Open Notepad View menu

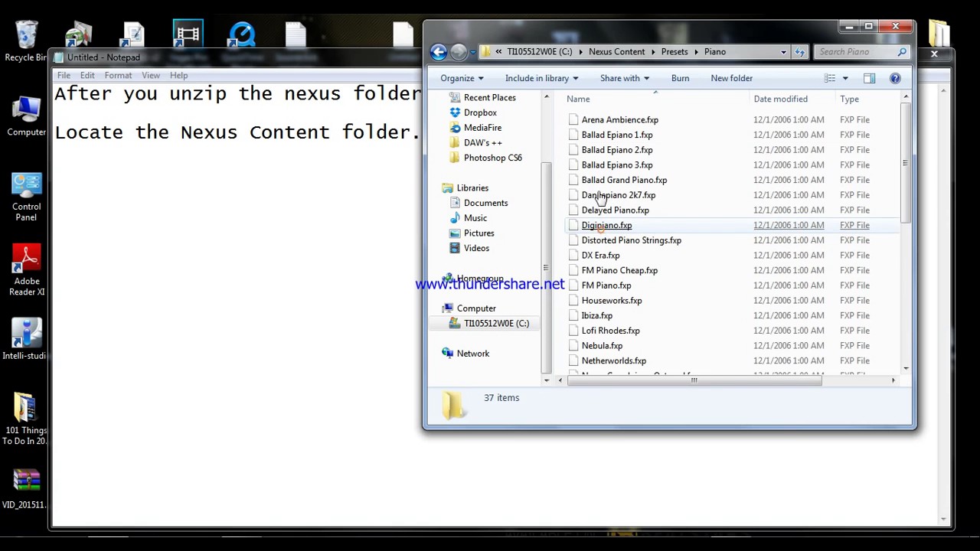151,76
